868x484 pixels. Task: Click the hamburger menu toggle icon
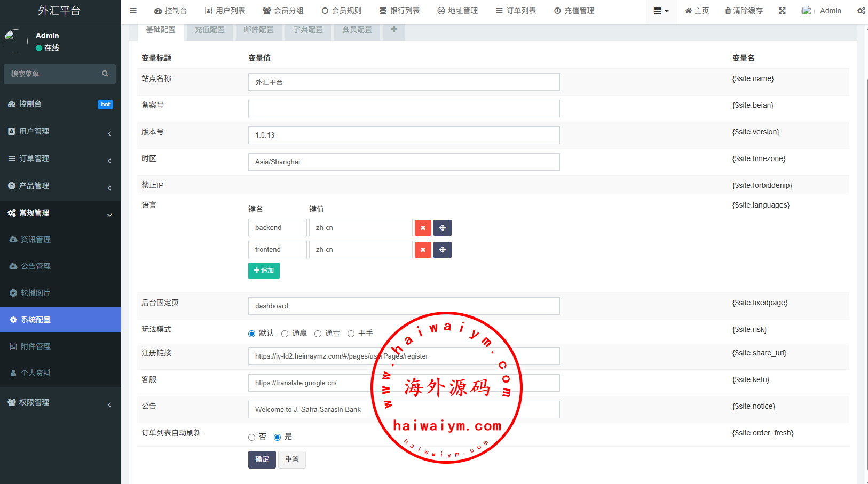(x=133, y=11)
